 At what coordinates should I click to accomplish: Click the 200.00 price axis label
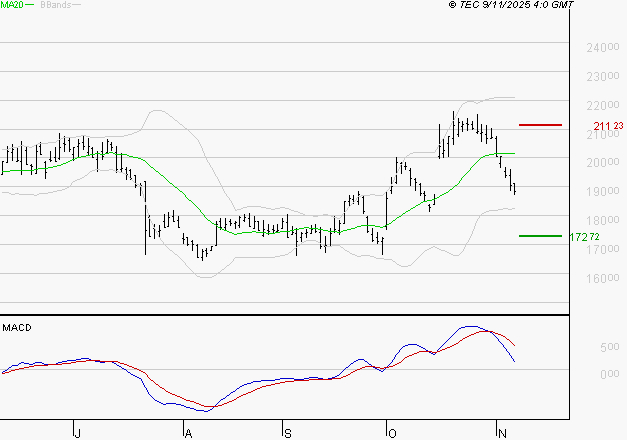pos(603,163)
